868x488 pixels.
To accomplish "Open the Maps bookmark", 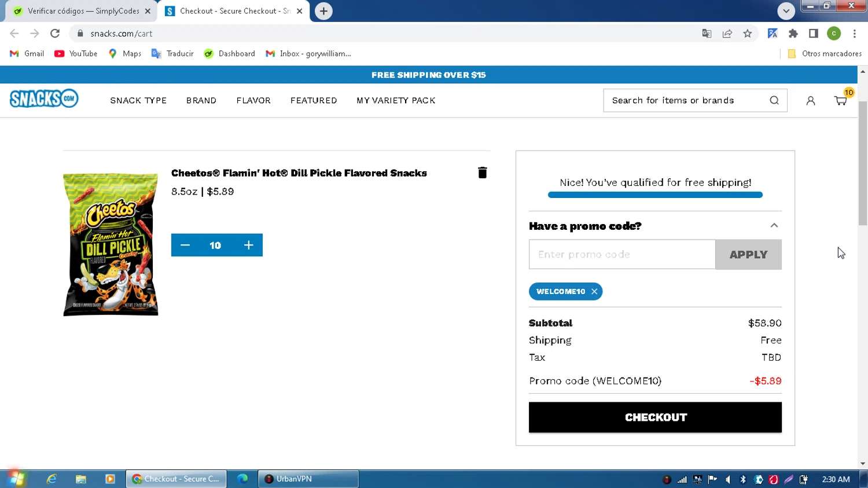I will 125,54.
